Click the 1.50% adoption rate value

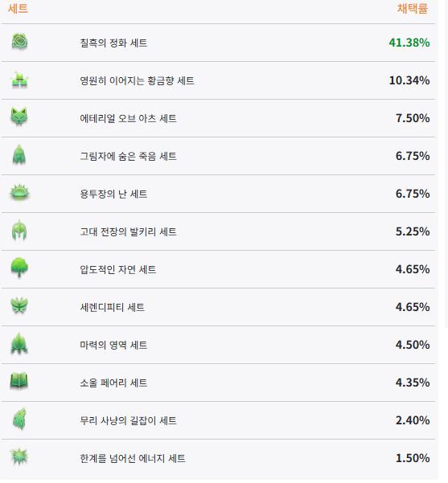(x=413, y=458)
